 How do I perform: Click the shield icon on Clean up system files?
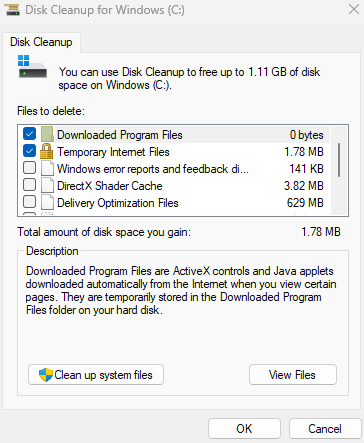tap(46, 375)
